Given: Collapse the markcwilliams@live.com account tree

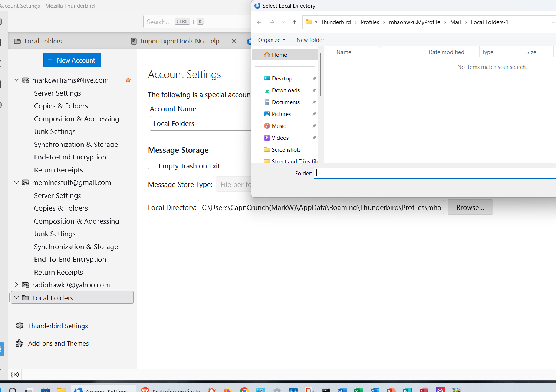Looking at the screenshot, I should coord(16,80).
